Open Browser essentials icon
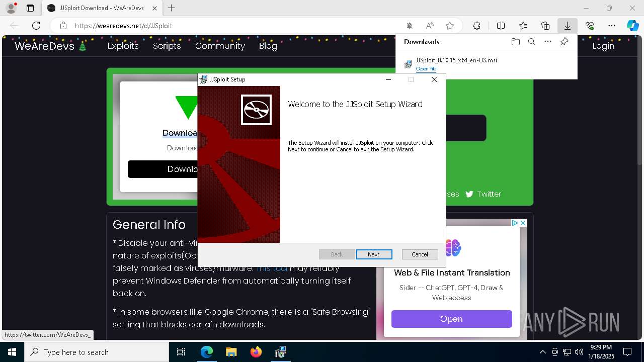 coord(590,26)
